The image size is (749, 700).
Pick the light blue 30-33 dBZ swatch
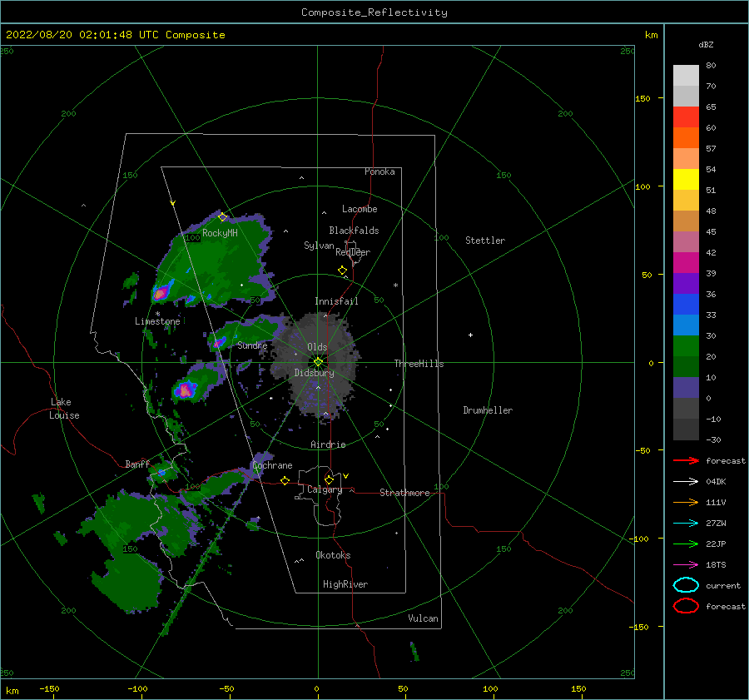pos(686,325)
